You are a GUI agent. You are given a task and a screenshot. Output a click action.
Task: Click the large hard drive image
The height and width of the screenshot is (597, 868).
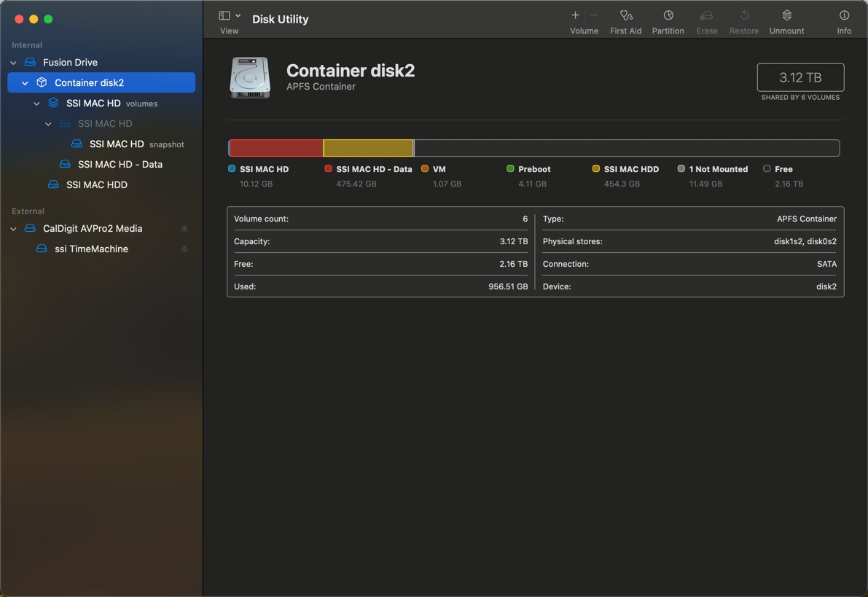tap(250, 77)
